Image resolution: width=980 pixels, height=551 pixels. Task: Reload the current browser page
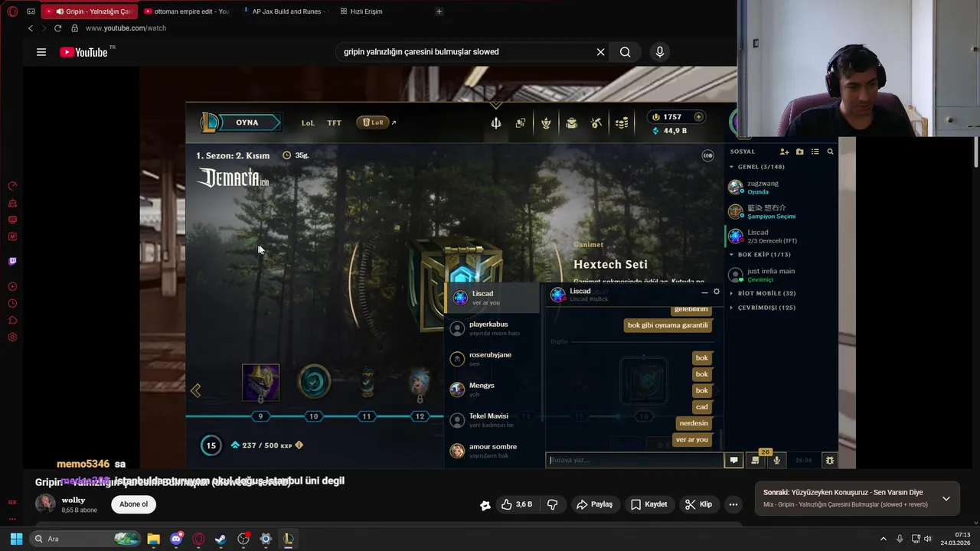click(57, 28)
